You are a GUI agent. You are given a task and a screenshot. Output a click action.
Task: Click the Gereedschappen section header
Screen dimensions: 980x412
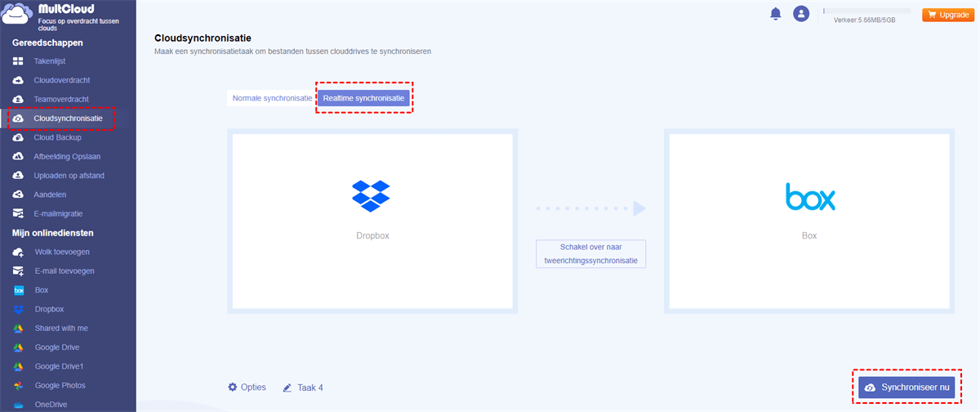[x=47, y=43]
